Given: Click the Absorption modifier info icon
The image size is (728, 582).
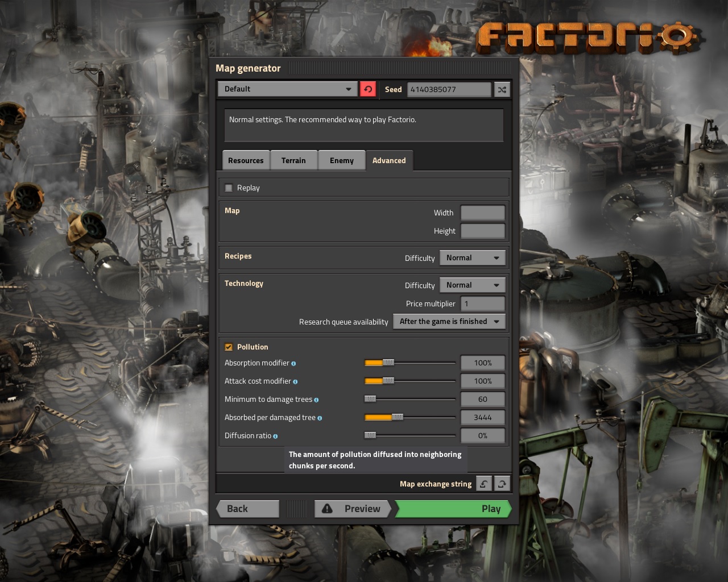Looking at the screenshot, I should 293,363.
